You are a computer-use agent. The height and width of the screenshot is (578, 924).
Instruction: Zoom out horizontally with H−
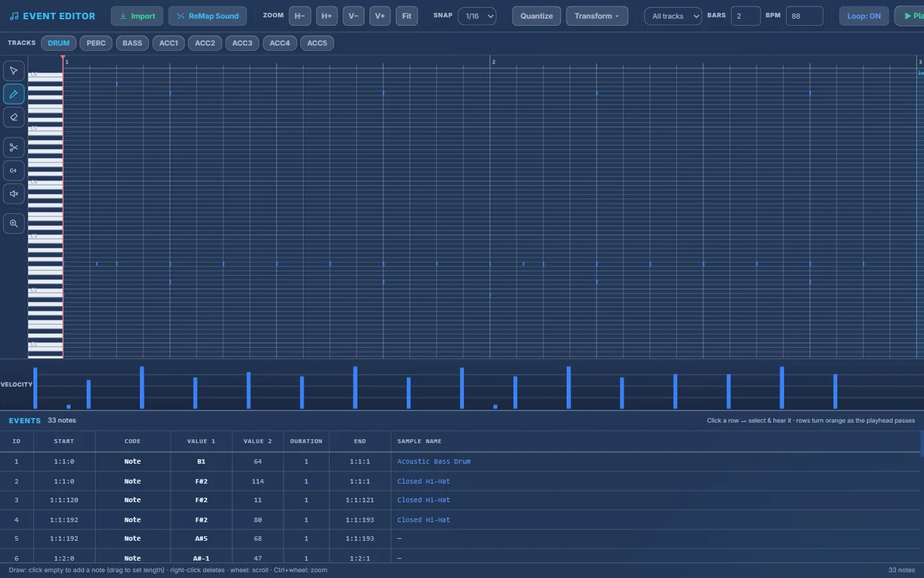[x=300, y=16]
